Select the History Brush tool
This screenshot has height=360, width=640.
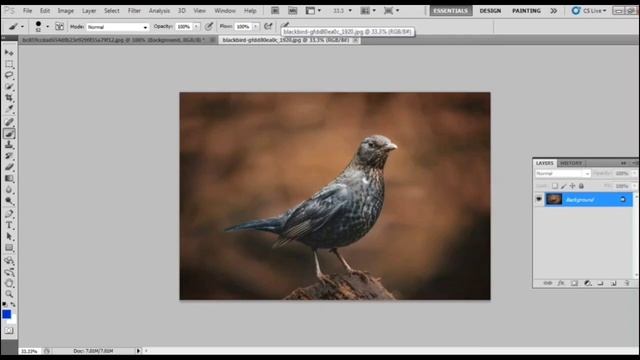coord(9,156)
